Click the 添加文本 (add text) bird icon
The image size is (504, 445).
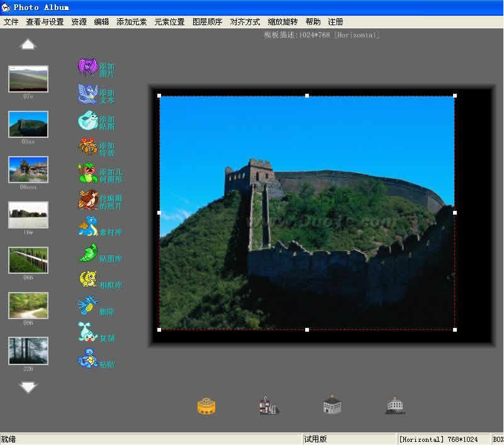click(87, 94)
